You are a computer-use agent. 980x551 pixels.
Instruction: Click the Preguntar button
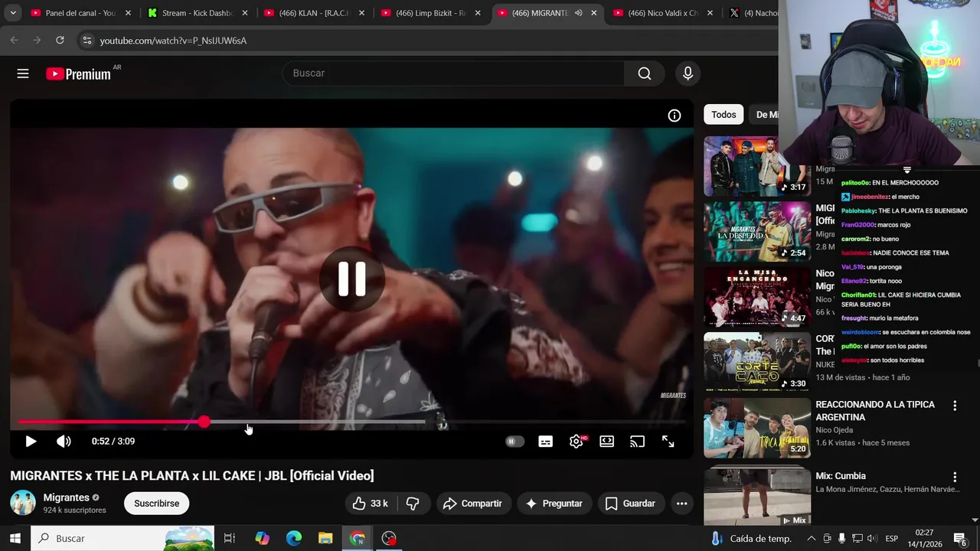[554, 504]
